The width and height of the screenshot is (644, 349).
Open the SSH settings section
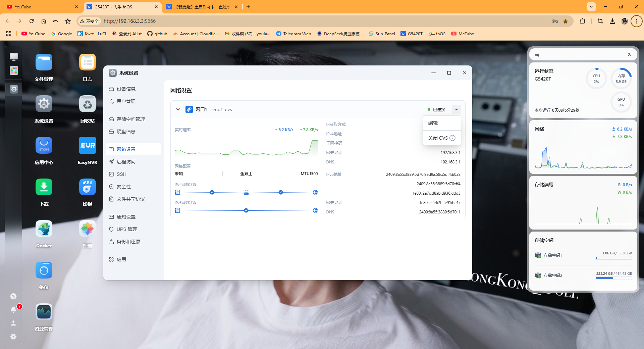pos(133,174)
